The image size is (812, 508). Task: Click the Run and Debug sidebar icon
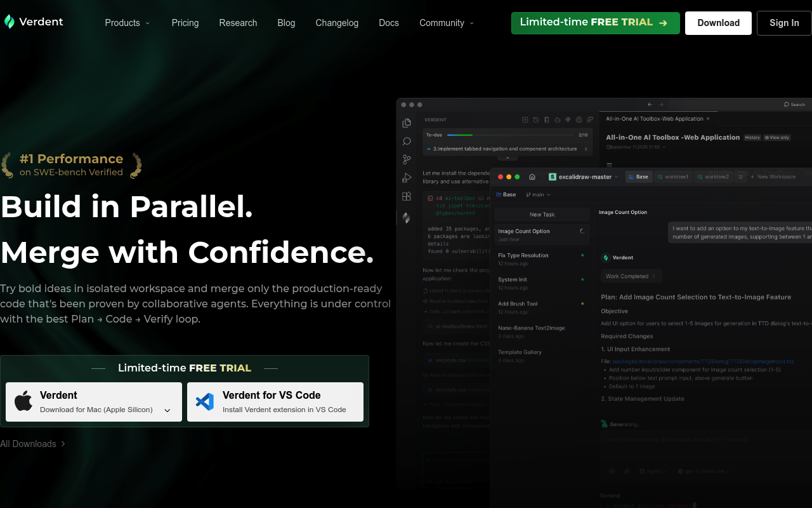click(x=407, y=178)
